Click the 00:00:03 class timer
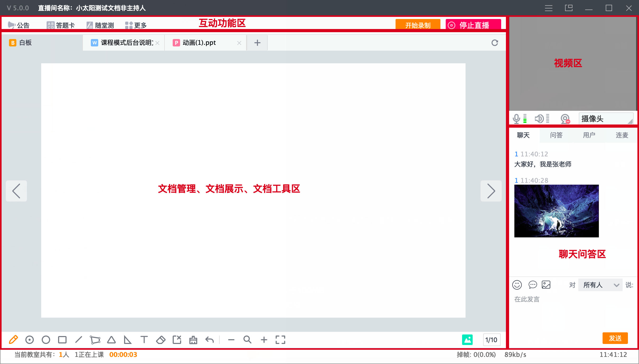 point(123,355)
